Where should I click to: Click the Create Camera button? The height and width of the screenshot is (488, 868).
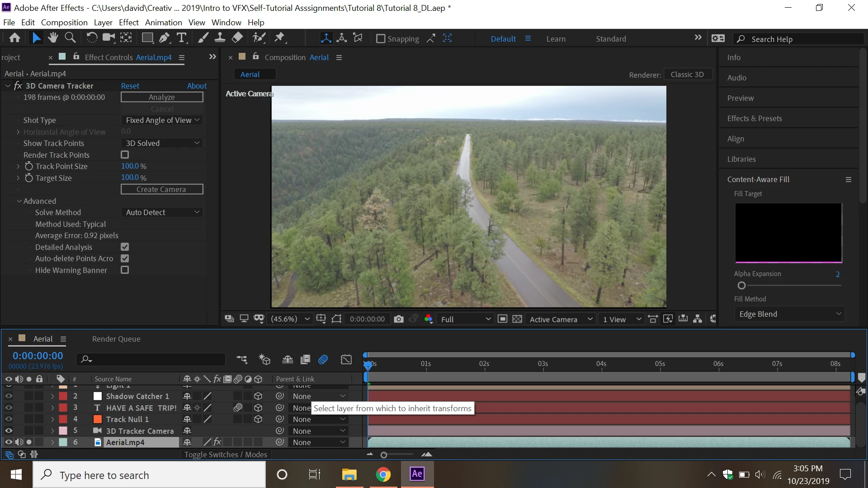tap(162, 189)
